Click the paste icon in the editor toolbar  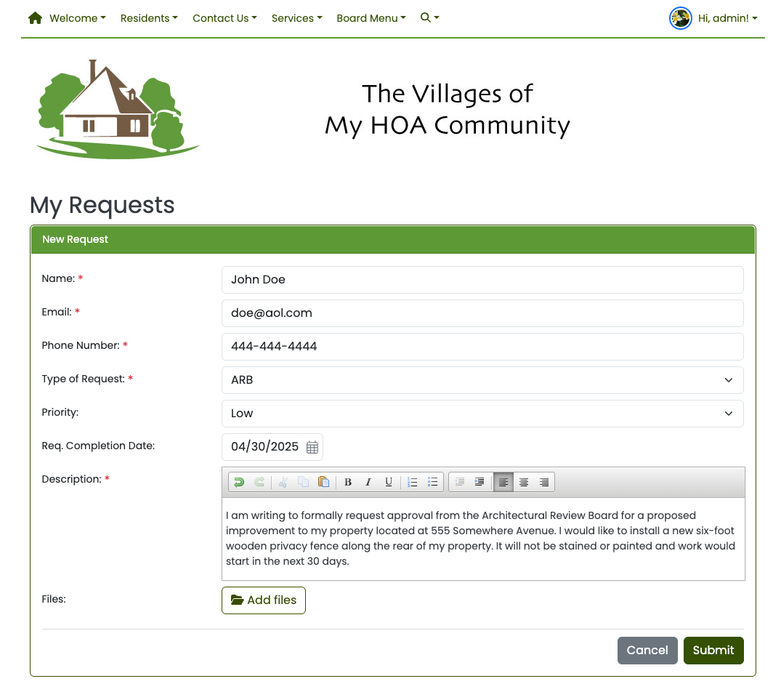tap(324, 482)
